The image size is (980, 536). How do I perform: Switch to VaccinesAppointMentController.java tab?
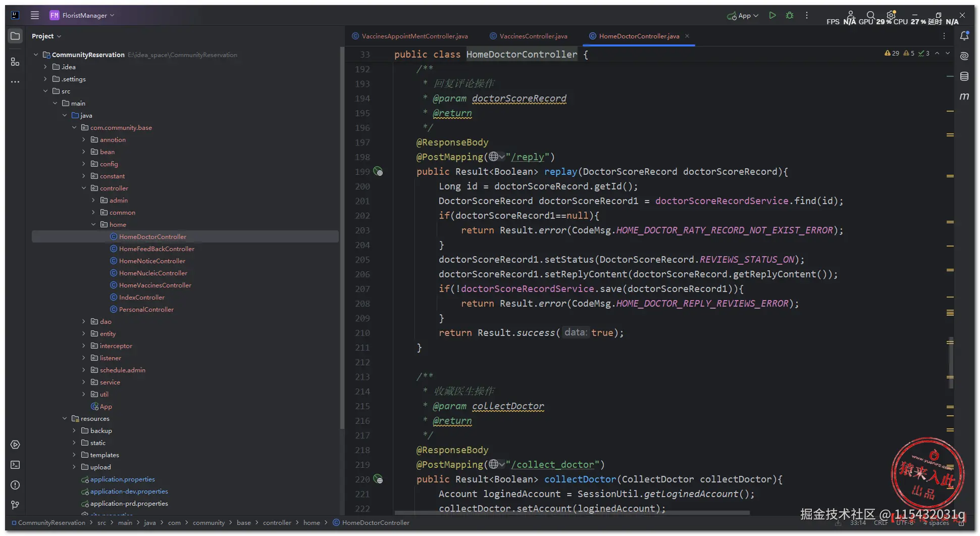(x=410, y=36)
